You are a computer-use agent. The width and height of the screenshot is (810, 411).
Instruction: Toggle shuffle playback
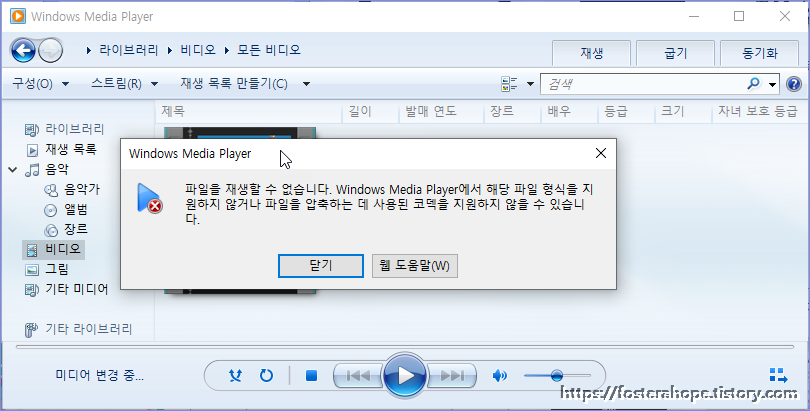click(x=236, y=375)
